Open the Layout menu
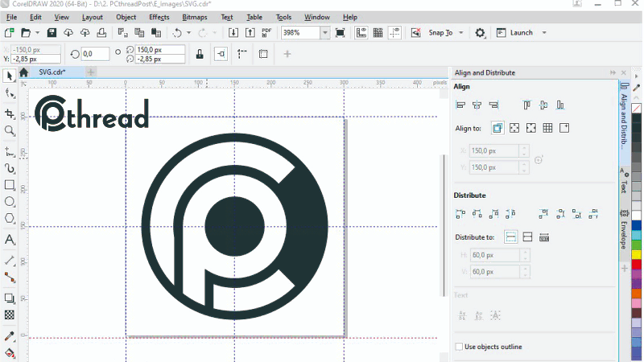 coord(93,17)
